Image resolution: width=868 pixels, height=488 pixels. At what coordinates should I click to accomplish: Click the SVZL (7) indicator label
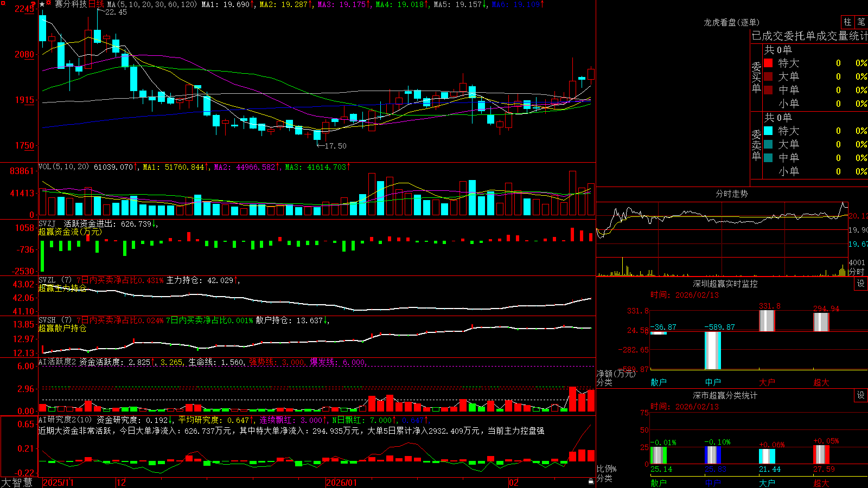tap(55, 280)
